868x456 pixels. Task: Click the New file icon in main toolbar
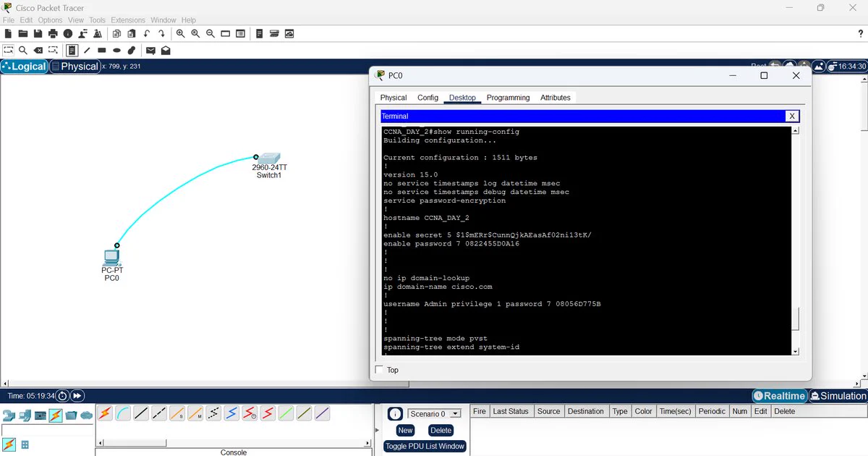[8, 33]
